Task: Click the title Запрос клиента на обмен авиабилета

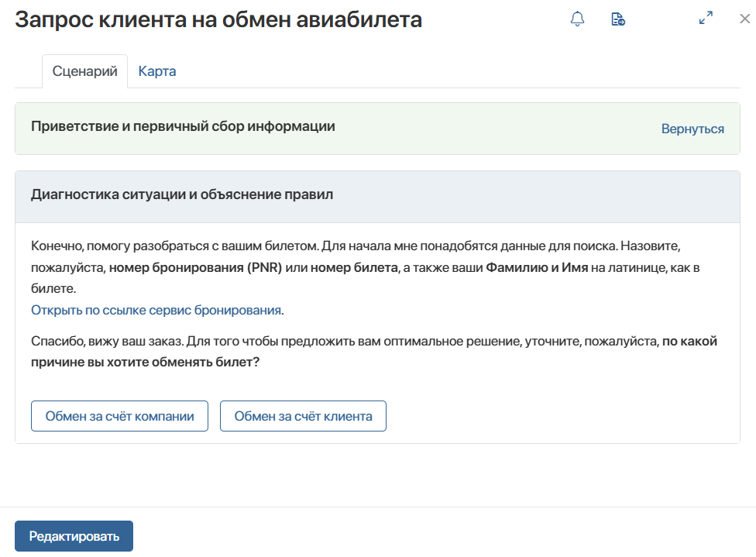Action: click(218, 20)
